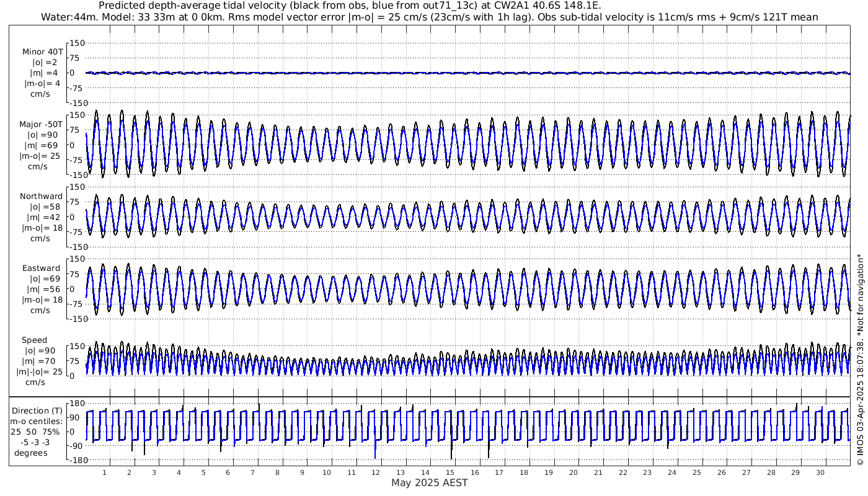
Task: Click day "25" on the date axis
Action: coord(697,472)
